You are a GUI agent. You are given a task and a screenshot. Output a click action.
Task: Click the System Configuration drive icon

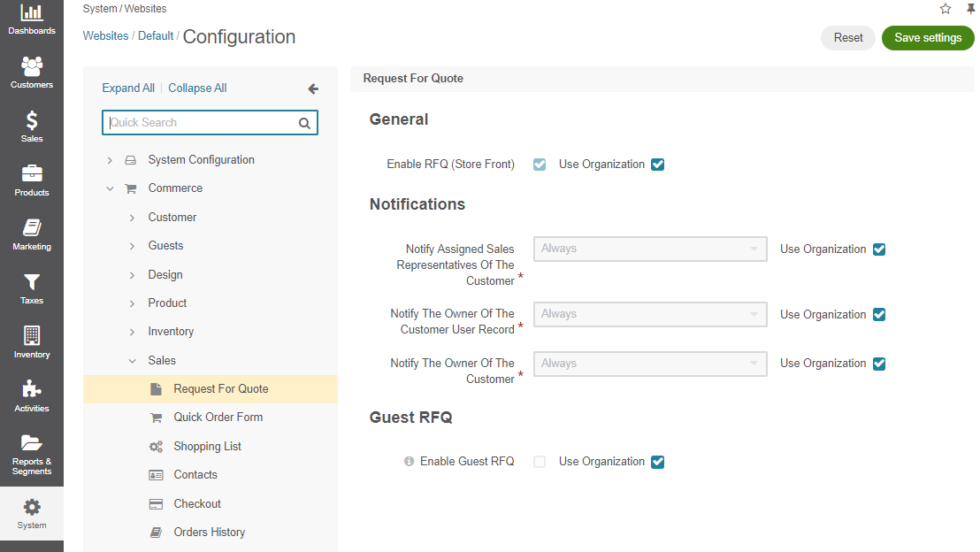pos(130,160)
